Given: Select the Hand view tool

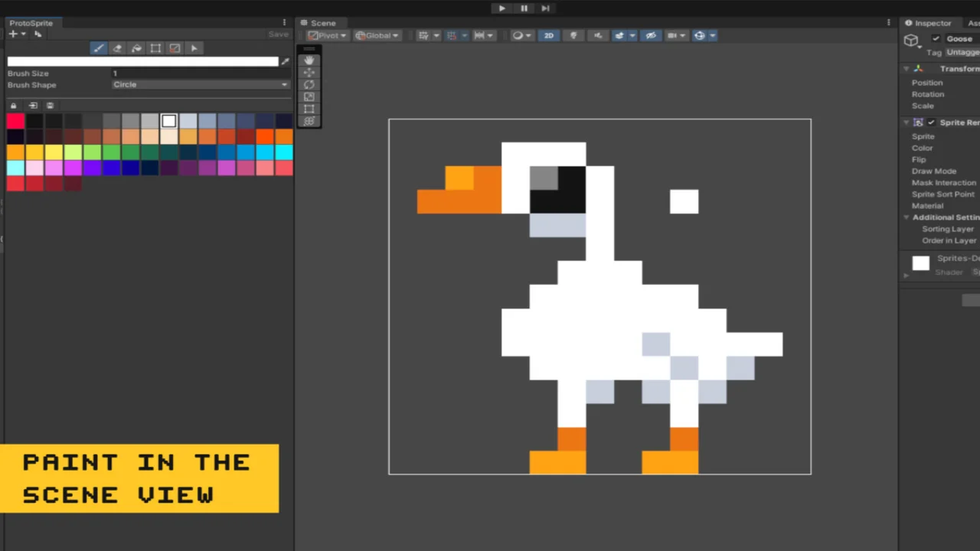Looking at the screenshot, I should click(x=309, y=60).
